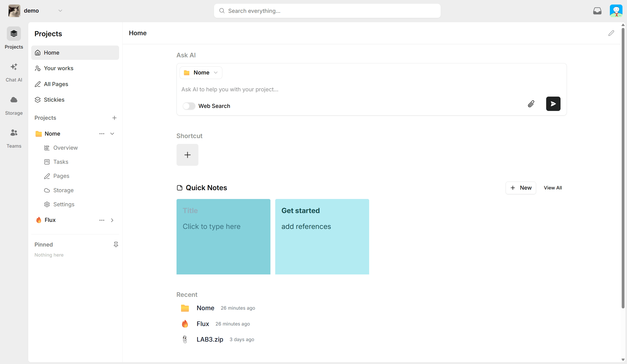Viewport: 627px width, 364px height.
Task: Open recent file LAB3.zip
Action: tap(210, 339)
